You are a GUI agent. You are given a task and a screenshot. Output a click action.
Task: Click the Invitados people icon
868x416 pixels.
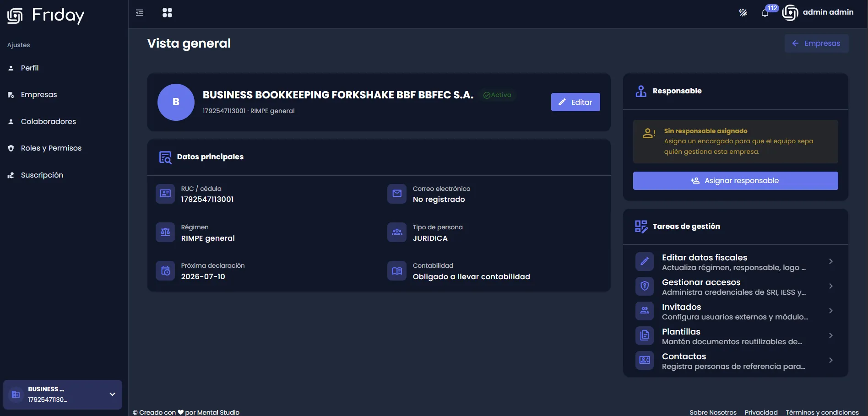pyautogui.click(x=645, y=311)
